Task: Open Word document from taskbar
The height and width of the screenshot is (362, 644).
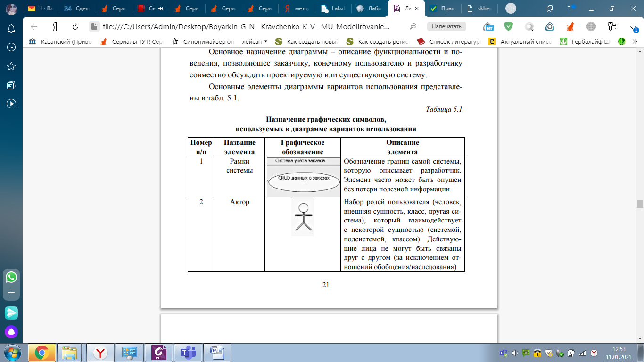Action: pyautogui.click(x=217, y=352)
